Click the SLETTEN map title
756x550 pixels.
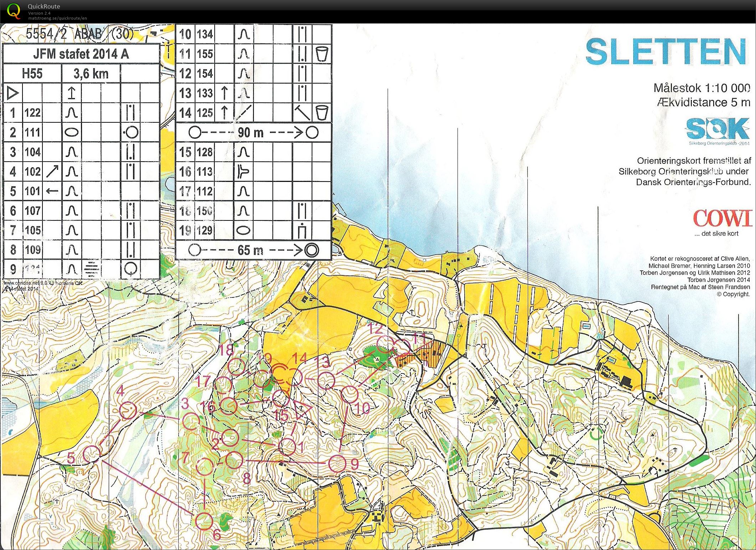(x=666, y=52)
